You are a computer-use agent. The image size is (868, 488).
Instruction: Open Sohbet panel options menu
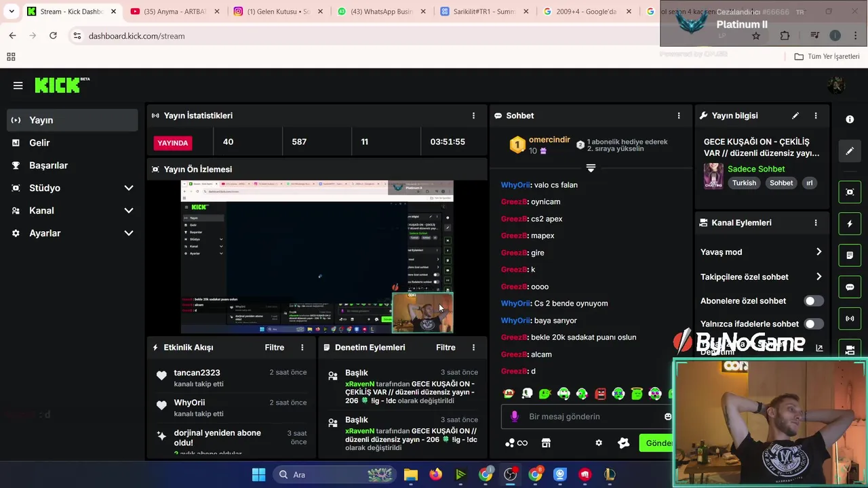[x=679, y=116]
